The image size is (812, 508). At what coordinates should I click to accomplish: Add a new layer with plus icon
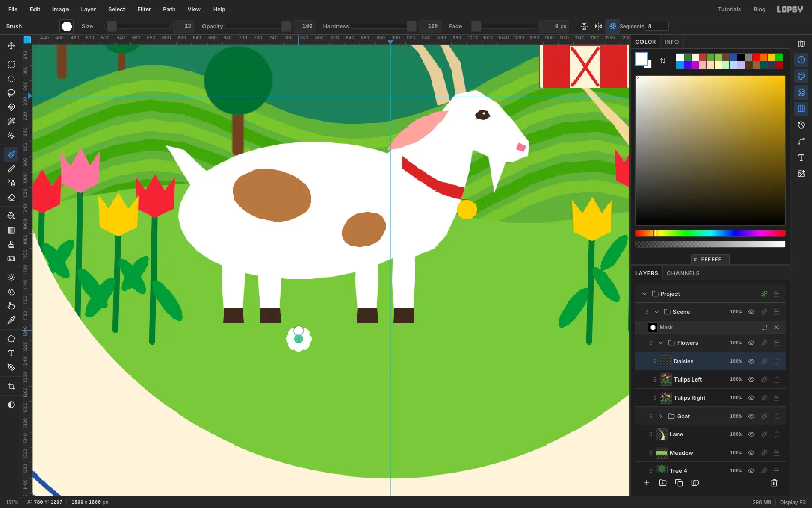pyautogui.click(x=647, y=483)
